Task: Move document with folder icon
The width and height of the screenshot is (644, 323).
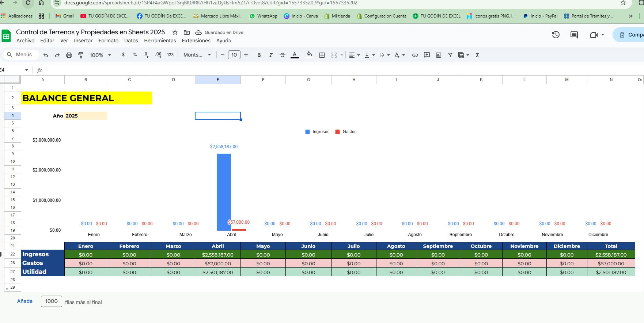Action: (x=187, y=32)
